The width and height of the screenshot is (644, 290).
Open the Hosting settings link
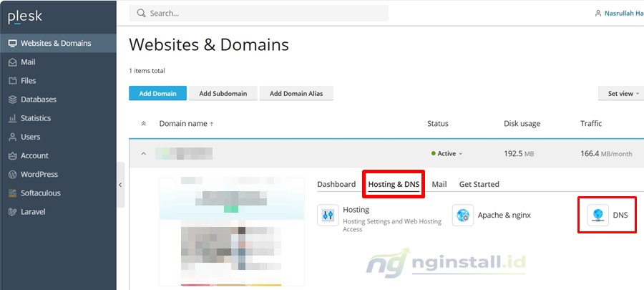pos(356,210)
